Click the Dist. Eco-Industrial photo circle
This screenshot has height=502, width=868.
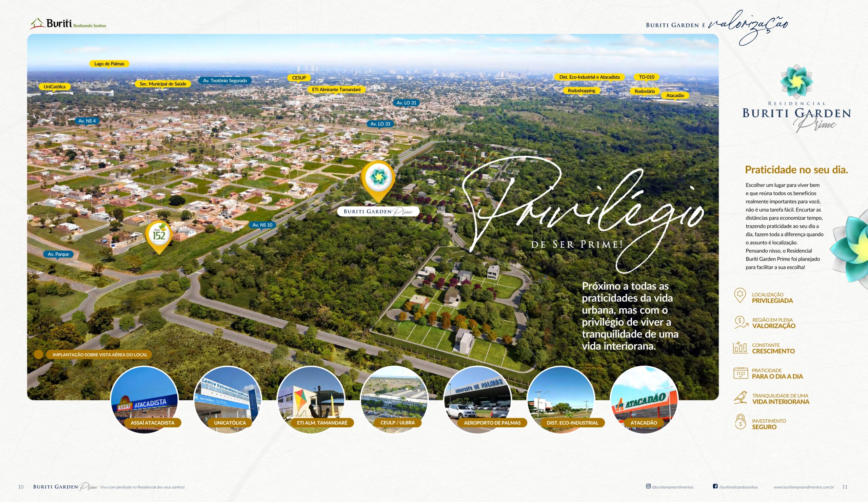(x=561, y=399)
